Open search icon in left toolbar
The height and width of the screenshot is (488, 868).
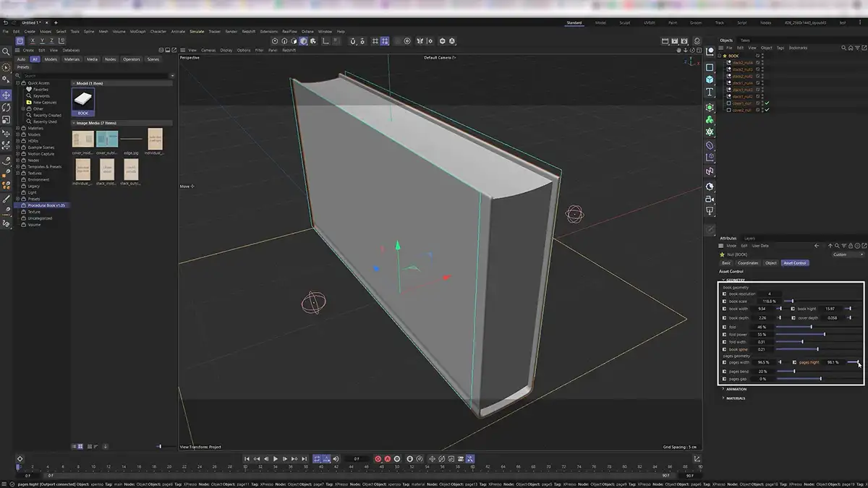point(7,51)
